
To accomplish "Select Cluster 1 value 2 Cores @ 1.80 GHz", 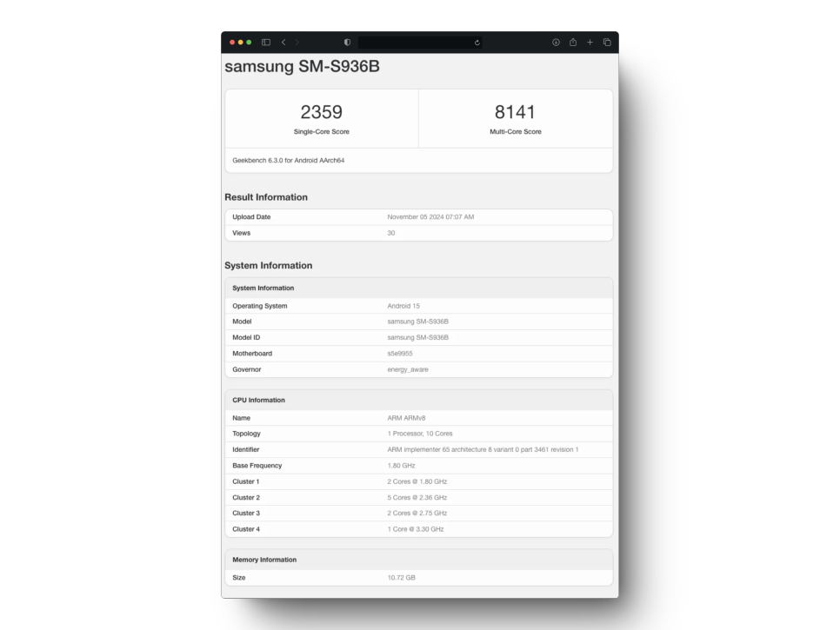I will pos(417,481).
